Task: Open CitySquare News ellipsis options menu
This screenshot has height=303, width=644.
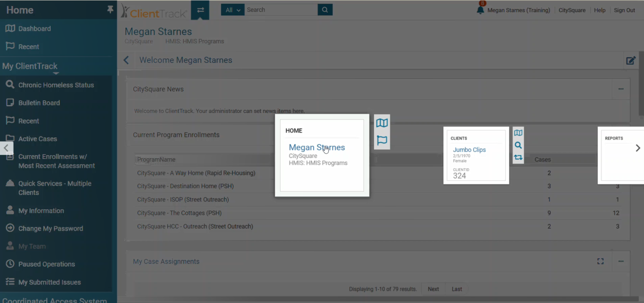Action: 621,89
